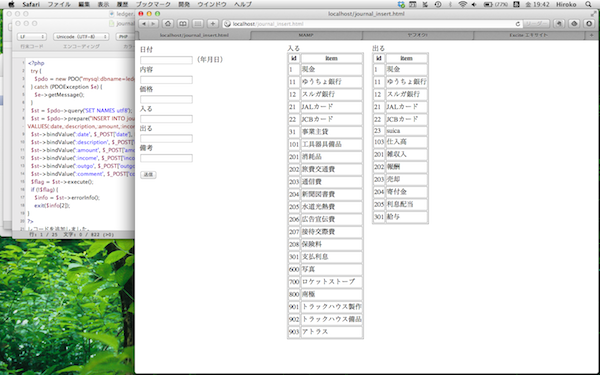
Task: Click the 現金 cell in 入る table
Action: click(331, 69)
